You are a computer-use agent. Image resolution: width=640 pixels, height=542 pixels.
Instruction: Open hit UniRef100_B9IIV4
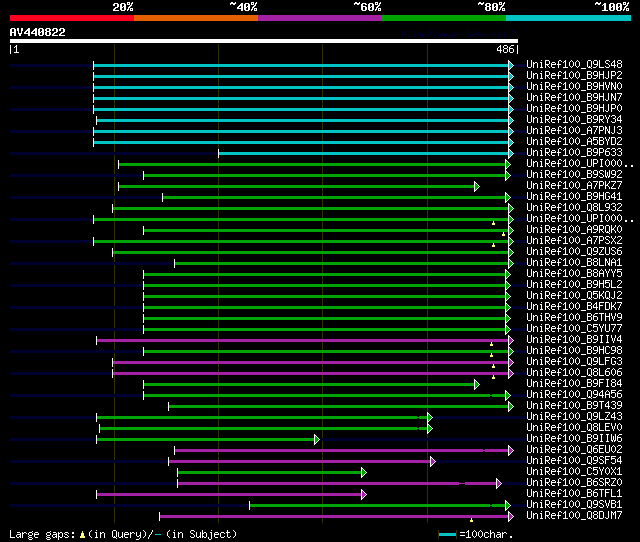[574, 340]
